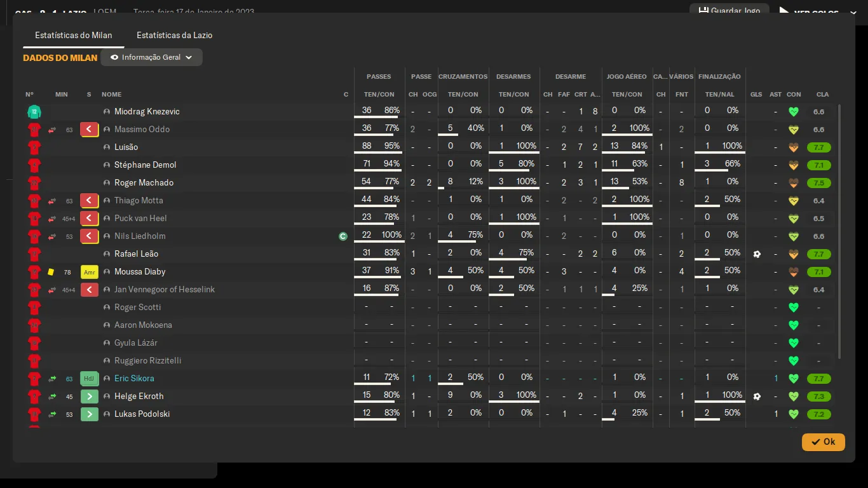Image resolution: width=868 pixels, height=488 pixels.
Task: Click the eye icon in Informação Geral selector
Action: (x=114, y=57)
